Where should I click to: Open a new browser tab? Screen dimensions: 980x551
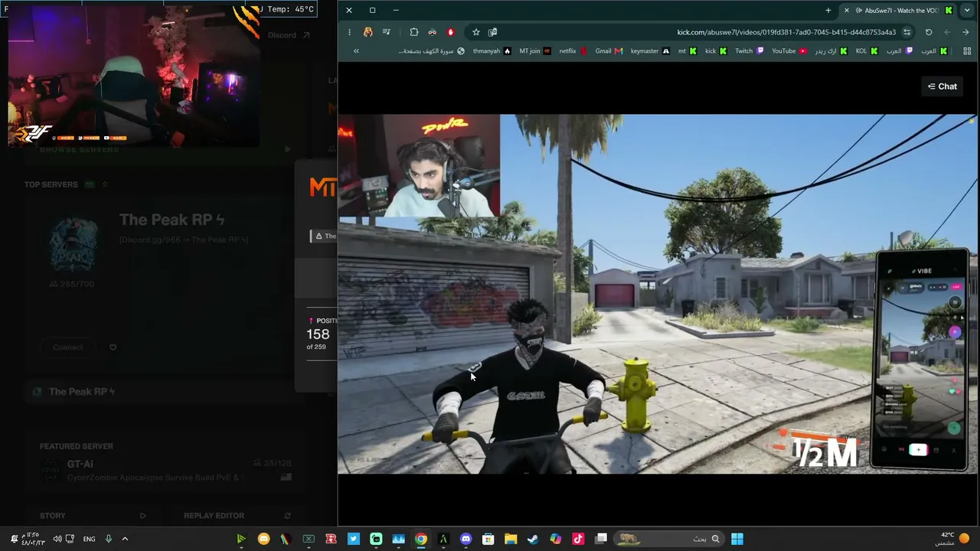coord(828,10)
